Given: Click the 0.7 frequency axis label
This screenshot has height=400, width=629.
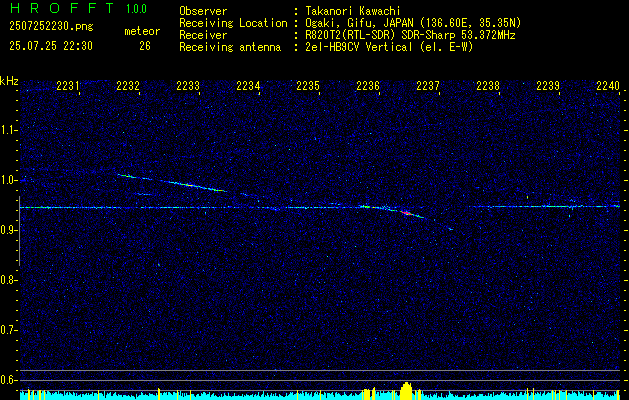Looking at the screenshot, I should 8,331.
